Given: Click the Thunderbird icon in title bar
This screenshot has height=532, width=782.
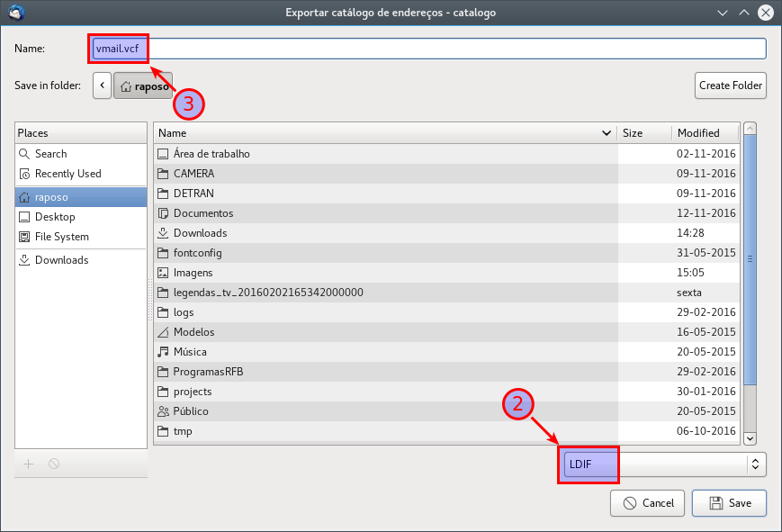Looking at the screenshot, I should click(x=13, y=13).
